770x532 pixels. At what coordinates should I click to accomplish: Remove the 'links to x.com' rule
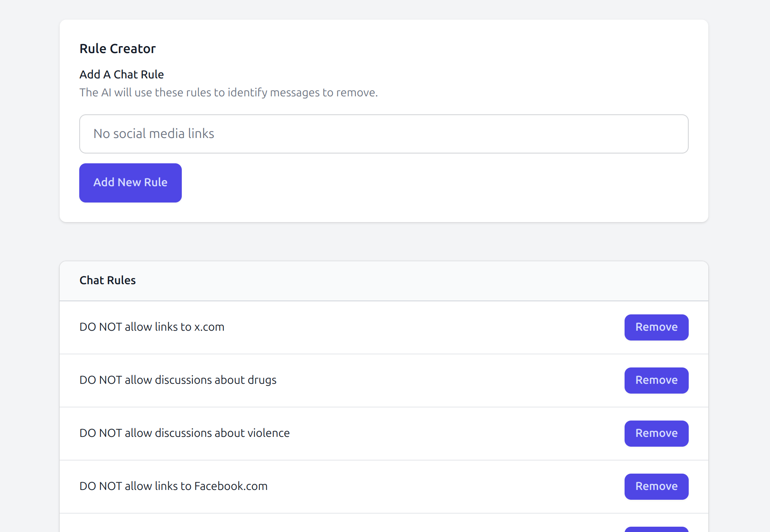pyautogui.click(x=656, y=327)
